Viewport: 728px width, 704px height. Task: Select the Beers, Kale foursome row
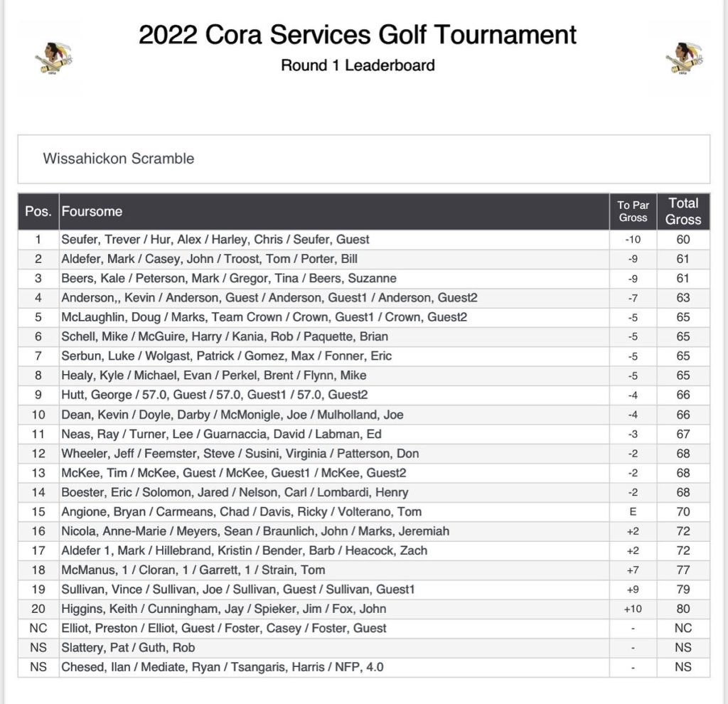point(364,279)
